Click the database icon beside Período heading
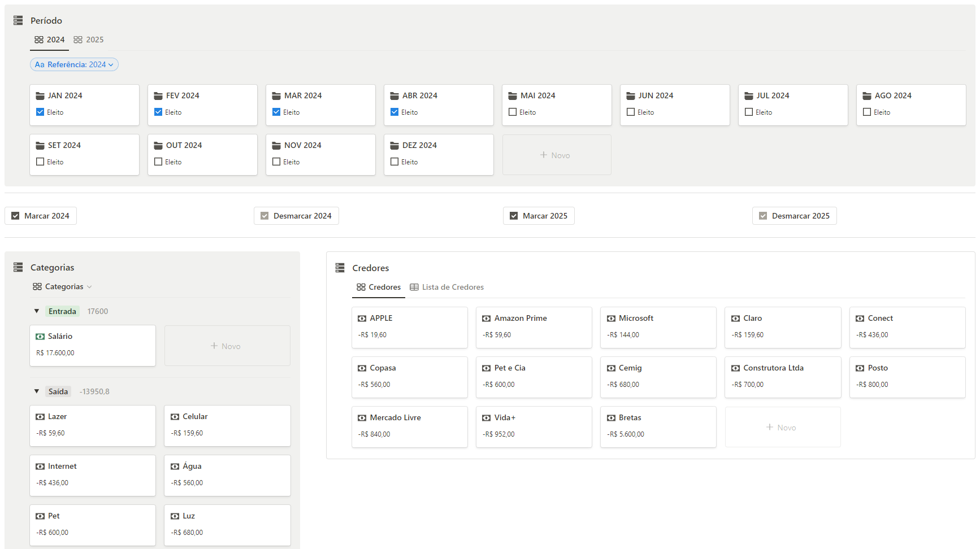 [x=18, y=20]
